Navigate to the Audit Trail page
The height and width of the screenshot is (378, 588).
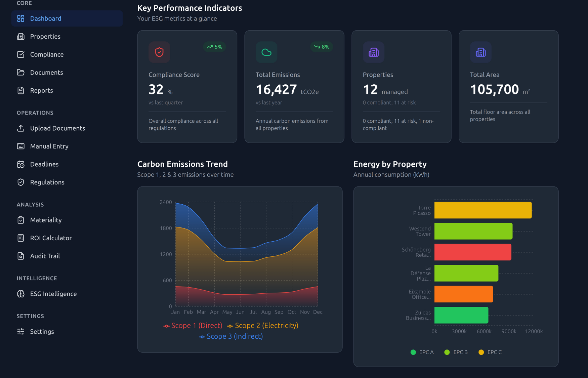pyautogui.click(x=45, y=256)
